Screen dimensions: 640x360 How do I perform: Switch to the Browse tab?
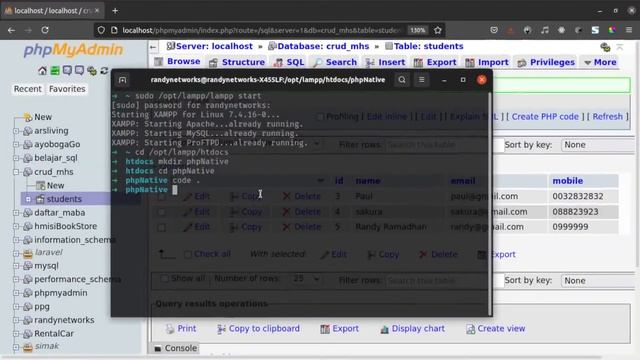tap(178, 62)
